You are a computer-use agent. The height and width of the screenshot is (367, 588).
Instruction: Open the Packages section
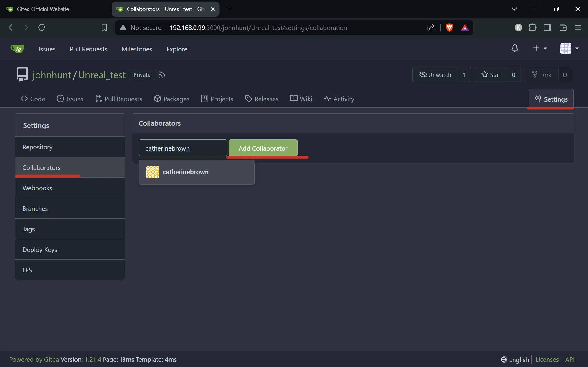(x=172, y=99)
